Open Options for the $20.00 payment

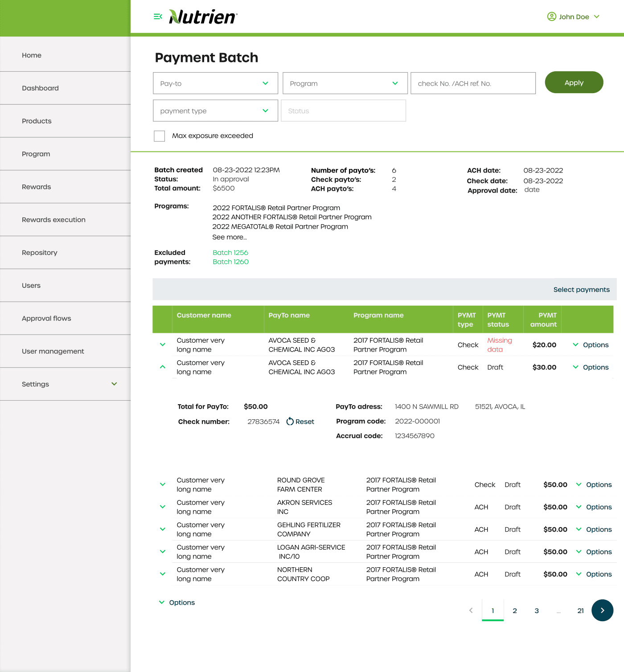(590, 345)
